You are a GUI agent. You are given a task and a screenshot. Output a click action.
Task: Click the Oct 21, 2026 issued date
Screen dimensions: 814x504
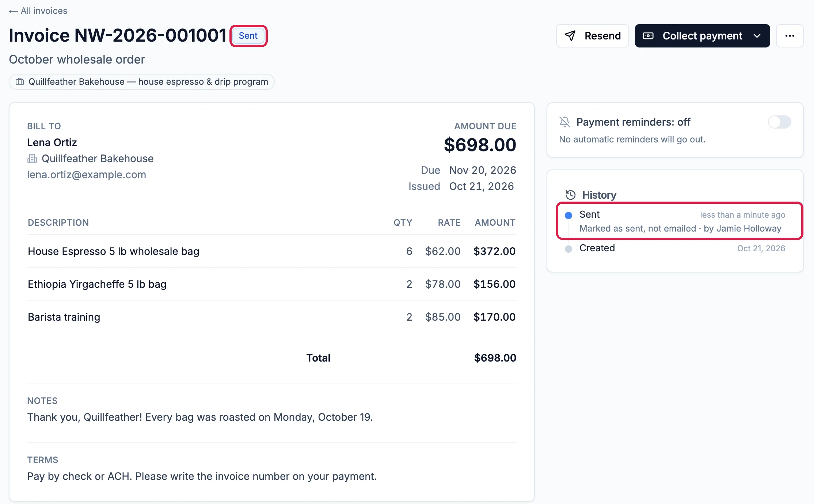pyautogui.click(x=482, y=186)
